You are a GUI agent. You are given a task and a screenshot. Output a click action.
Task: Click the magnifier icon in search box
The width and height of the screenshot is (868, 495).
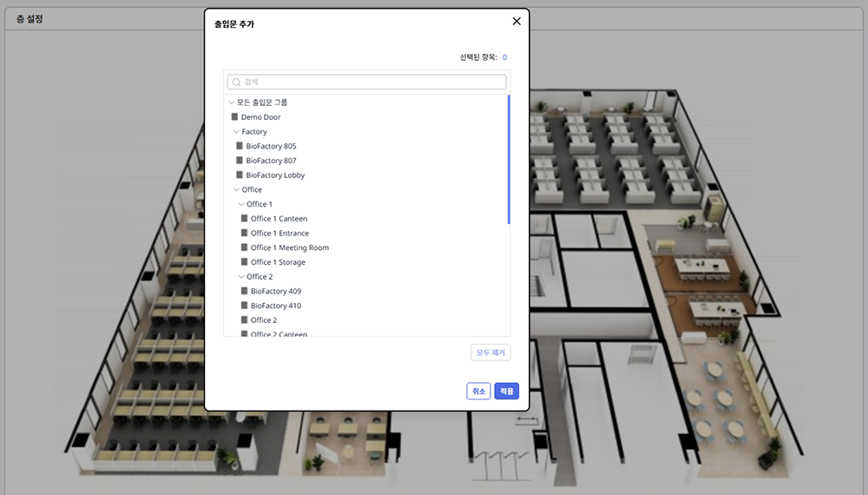click(236, 82)
